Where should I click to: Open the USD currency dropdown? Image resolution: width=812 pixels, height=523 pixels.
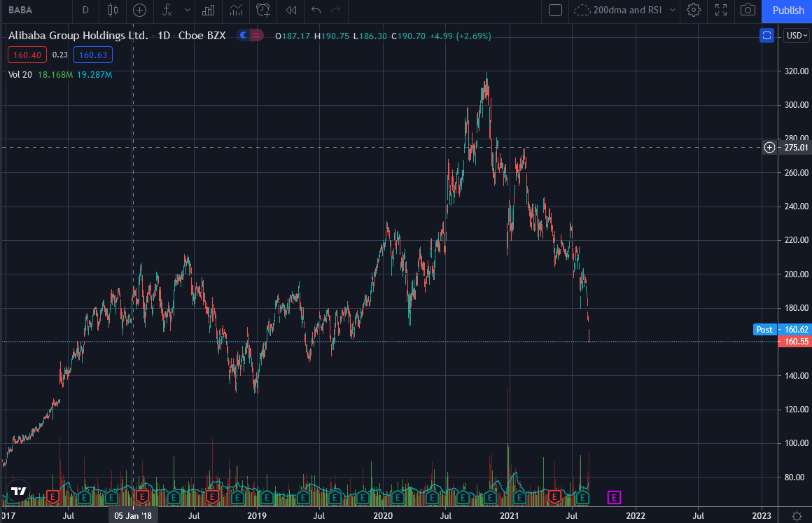[796, 35]
